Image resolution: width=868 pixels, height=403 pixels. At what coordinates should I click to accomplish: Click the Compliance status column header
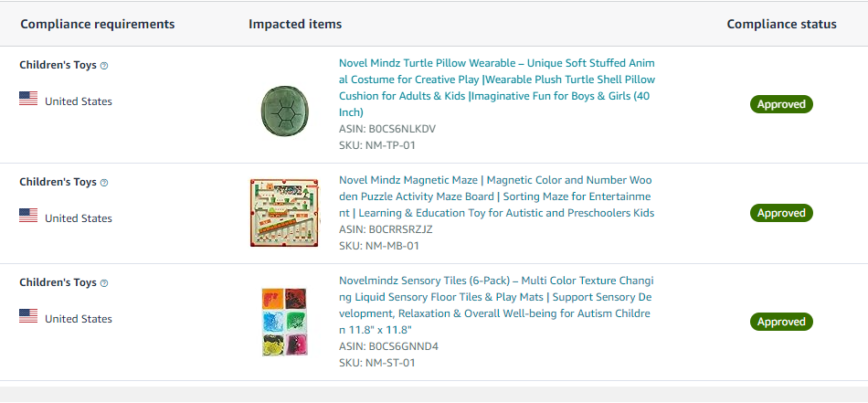[781, 24]
